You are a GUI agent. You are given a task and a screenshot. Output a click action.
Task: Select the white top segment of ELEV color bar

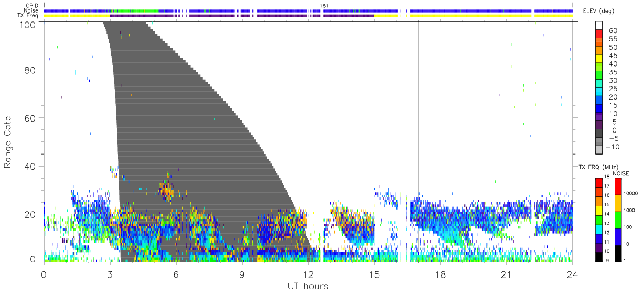598,26
